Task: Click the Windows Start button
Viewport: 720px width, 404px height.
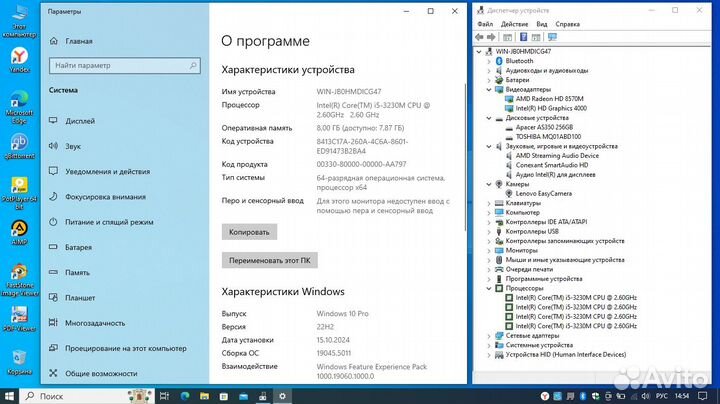Action: pyautogui.click(x=9, y=396)
